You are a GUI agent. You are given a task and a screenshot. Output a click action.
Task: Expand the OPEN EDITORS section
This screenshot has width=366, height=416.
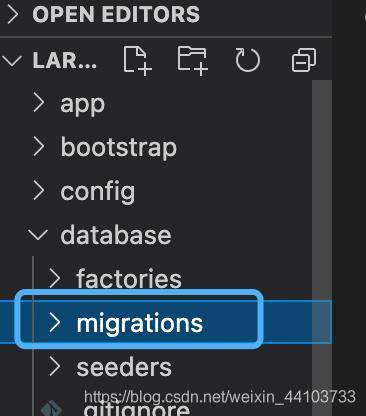[13, 15]
